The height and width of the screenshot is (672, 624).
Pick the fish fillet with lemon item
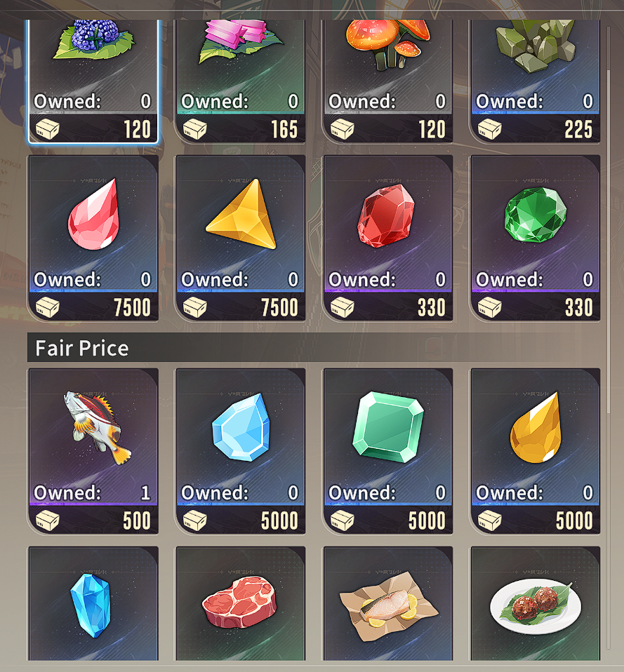click(x=388, y=603)
